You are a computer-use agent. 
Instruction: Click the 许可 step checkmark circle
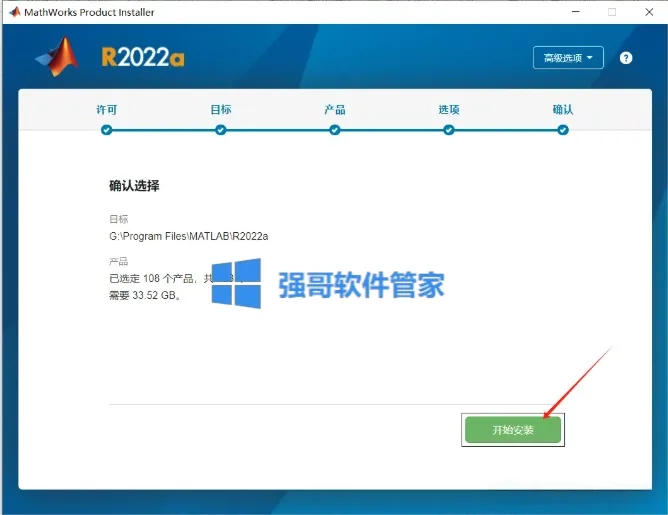107,130
